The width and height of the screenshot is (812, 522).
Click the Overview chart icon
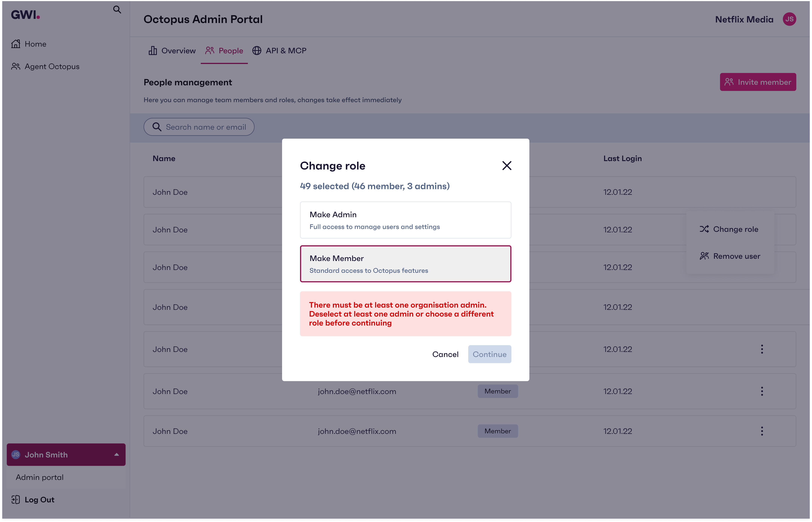click(x=153, y=51)
